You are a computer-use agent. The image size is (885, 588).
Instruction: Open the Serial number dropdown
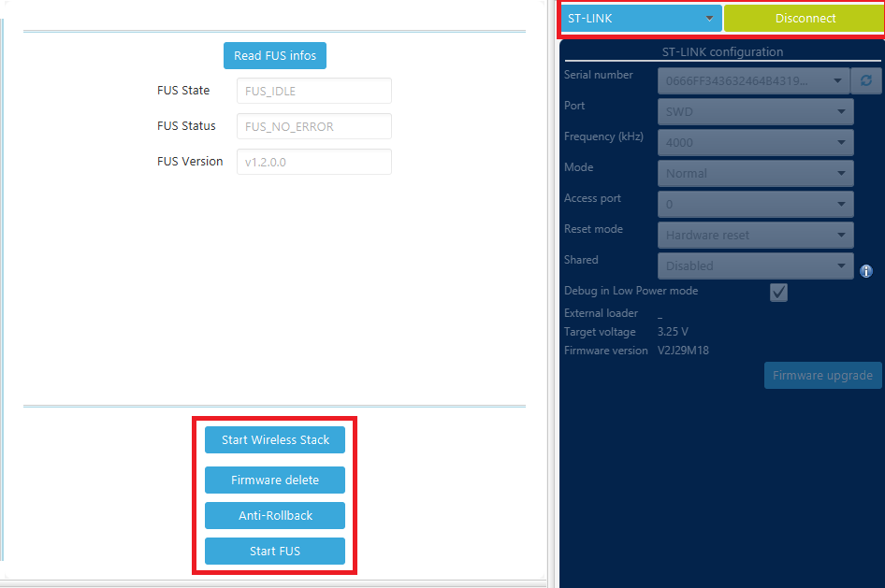coord(753,81)
